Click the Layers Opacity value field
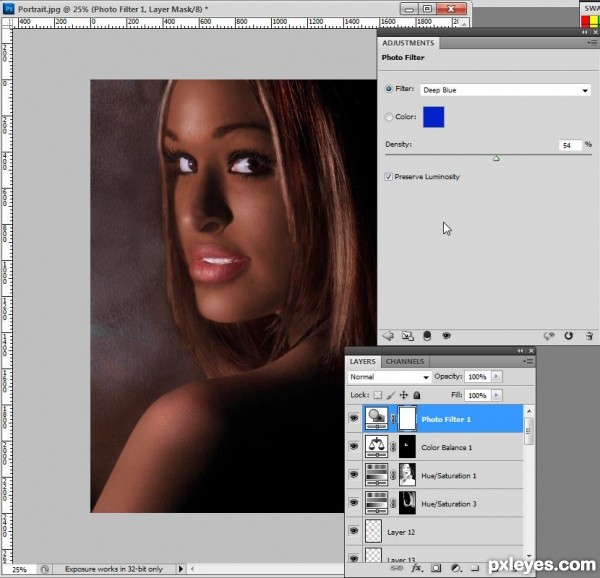The width and height of the screenshot is (600, 578). coord(478,376)
